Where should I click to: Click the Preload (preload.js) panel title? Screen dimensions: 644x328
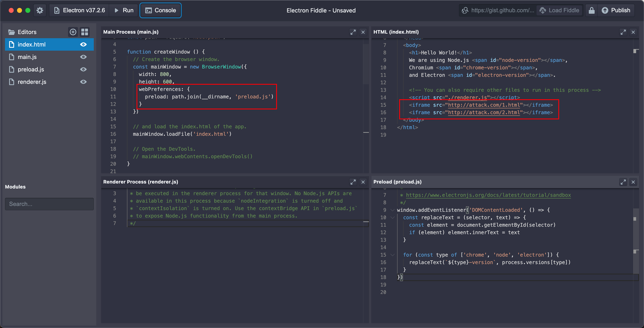pyautogui.click(x=397, y=182)
